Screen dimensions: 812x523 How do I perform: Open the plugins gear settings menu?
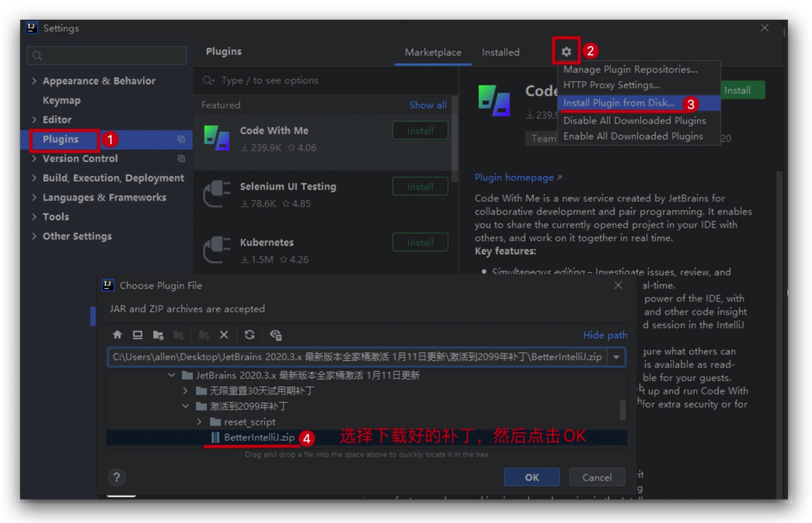566,52
